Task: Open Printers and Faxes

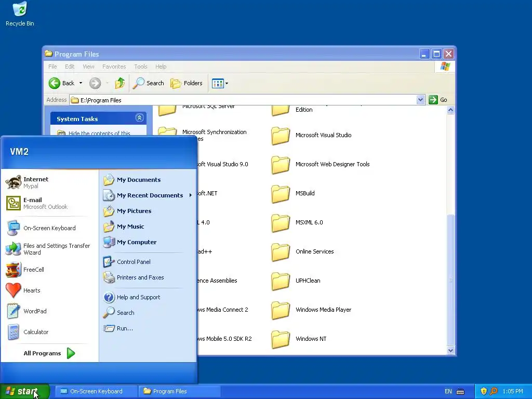Action: pyautogui.click(x=148, y=277)
